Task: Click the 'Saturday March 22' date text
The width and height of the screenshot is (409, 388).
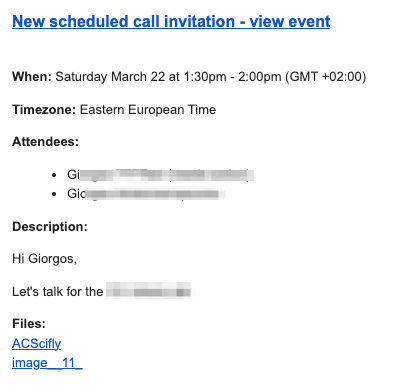Action: pyautogui.click(x=110, y=77)
